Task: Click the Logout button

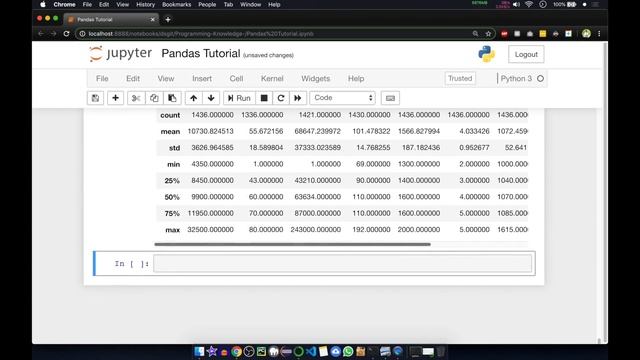Action: pos(526,54)
